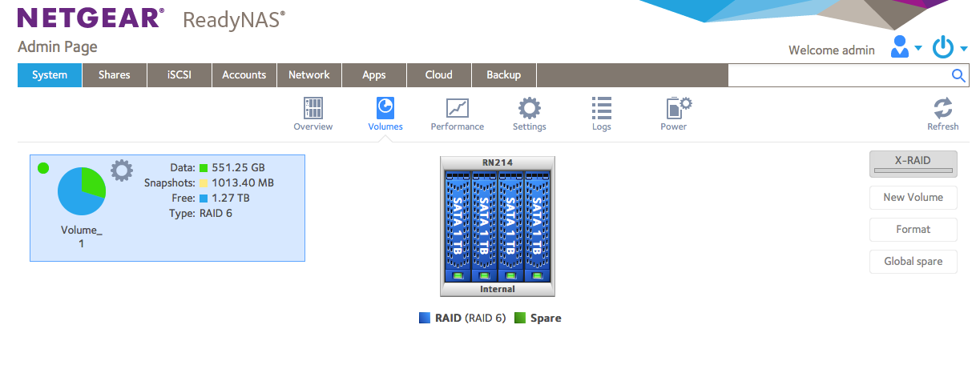The image size is (980, 381).
Task: Click the "RAID 6" type value
Action: (216, 214)
